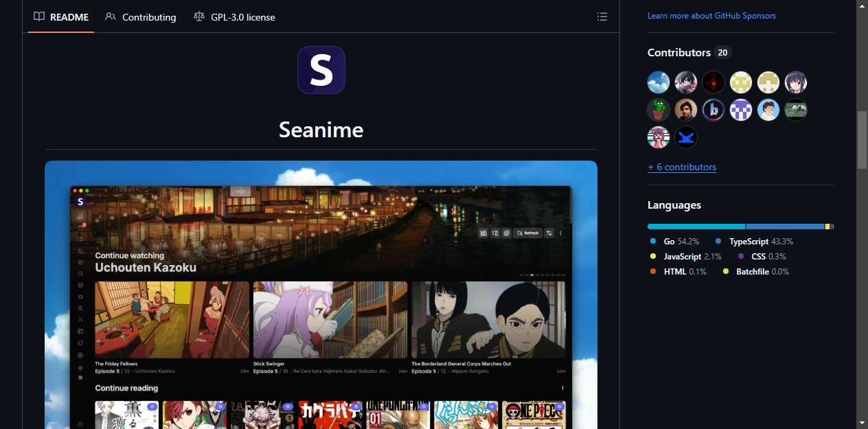This screenshot has height=429, width=868.
Task: Open the blue-eyed anime girl contributor avatar
Action: 796,82
